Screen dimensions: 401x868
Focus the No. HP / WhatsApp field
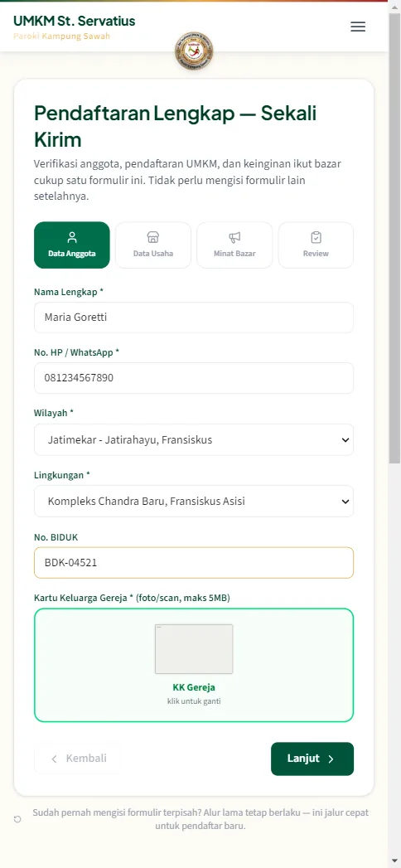coord(194,378)
